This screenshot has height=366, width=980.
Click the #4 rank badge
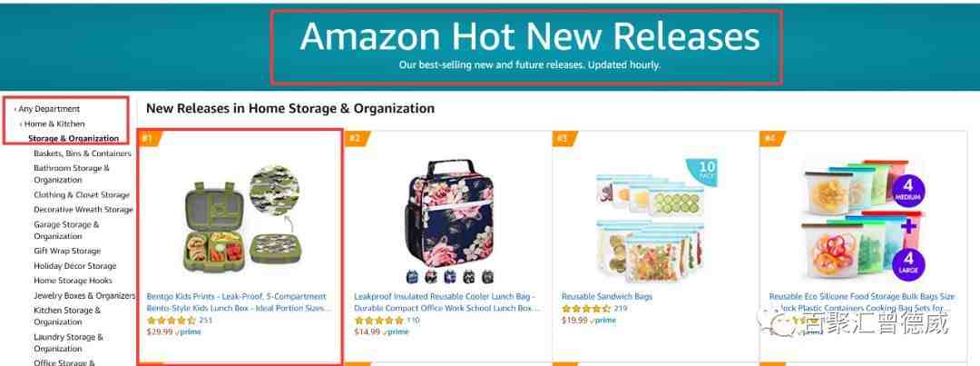tap(770, 138)
